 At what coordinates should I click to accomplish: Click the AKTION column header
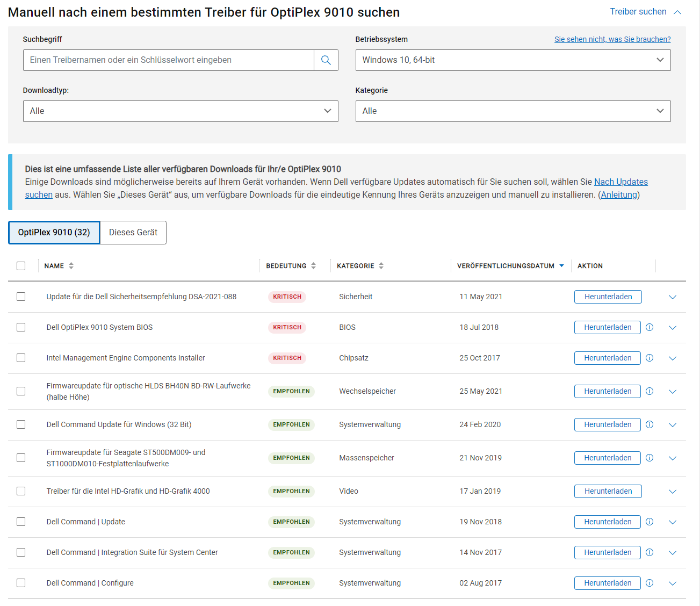tap(590, 266)
